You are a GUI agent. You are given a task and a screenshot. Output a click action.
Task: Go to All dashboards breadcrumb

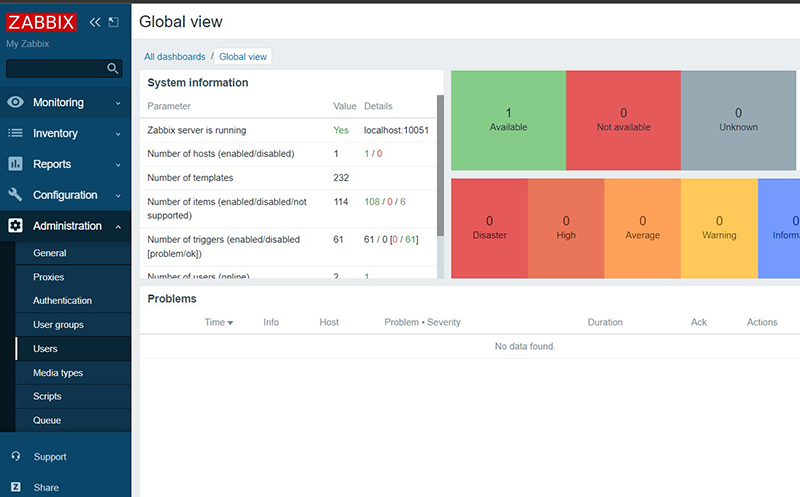coord(174,57)
